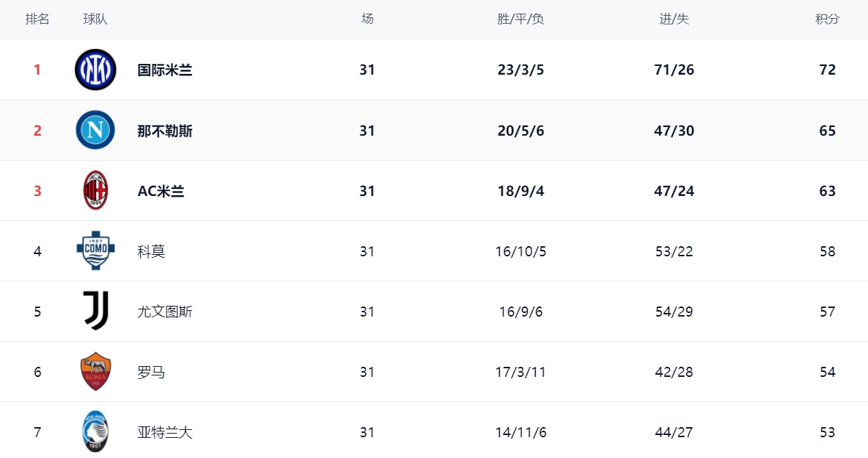The image size is (868, 458).
Task: Open the 科莫 team link
Action: click(151, 251)
